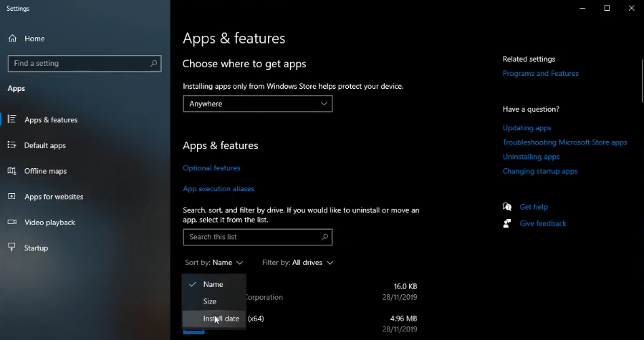Image resolution: width=644 pixels, height=340 pixels.
Task: Expand the Anywhere app source dropdown
Action: 257,104
